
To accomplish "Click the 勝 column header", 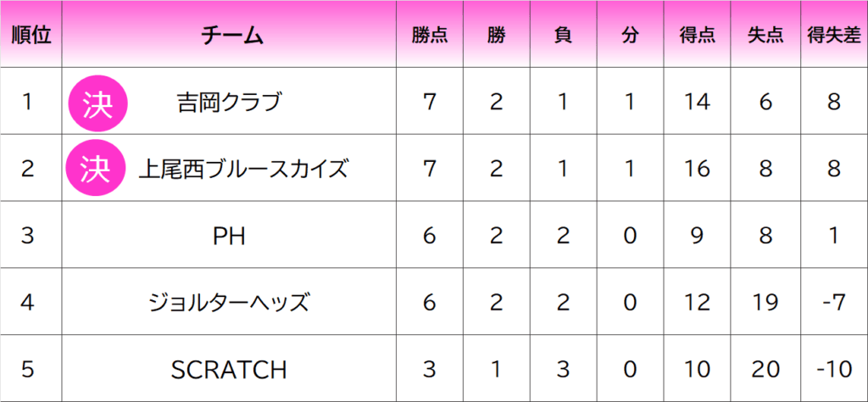I will coord(497,36).
